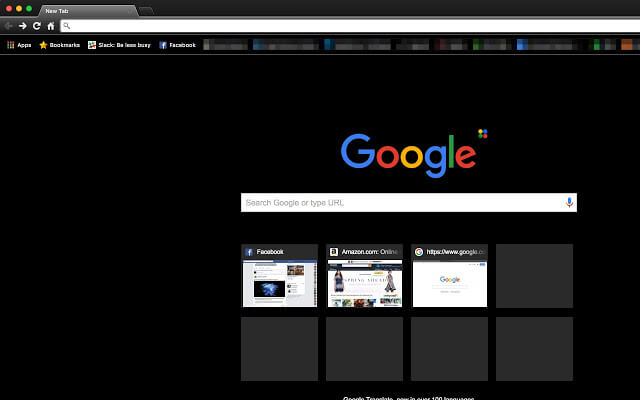Viewport: 640px width, 400px height.
Task: Go forward with the forward arrow
Action: click(x=22, y=26)
